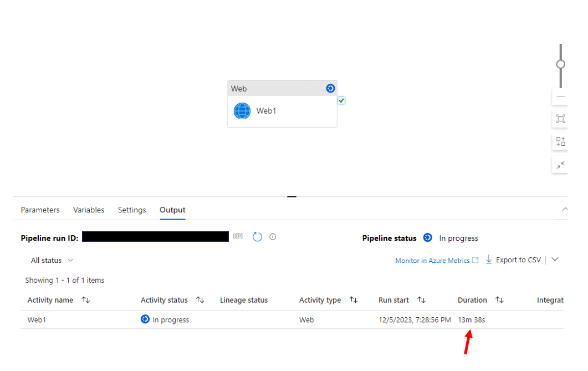Screen dimensions: 588x371
Task: Toggle the green checkmark beside the Web activity
Action: click(341, 100)
